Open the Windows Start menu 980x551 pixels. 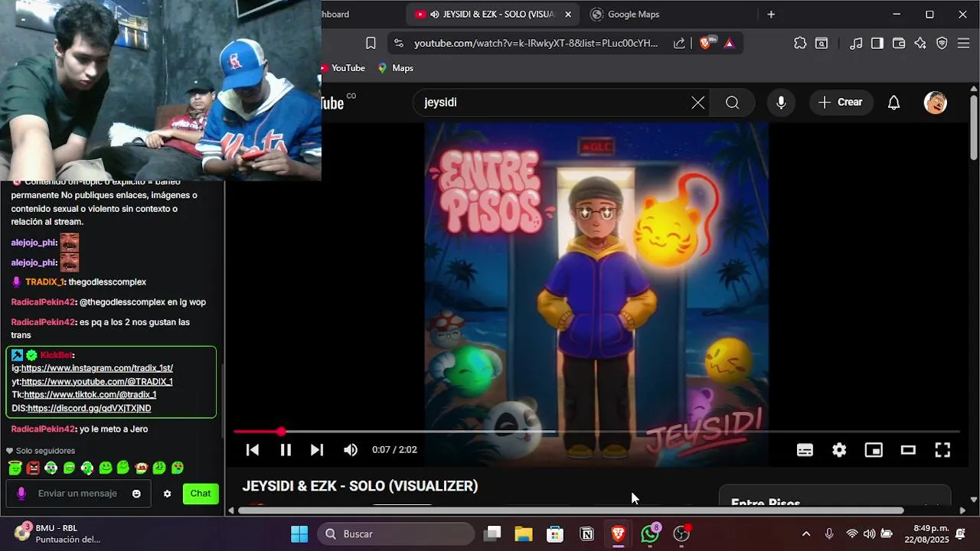(x=299, y=534)
